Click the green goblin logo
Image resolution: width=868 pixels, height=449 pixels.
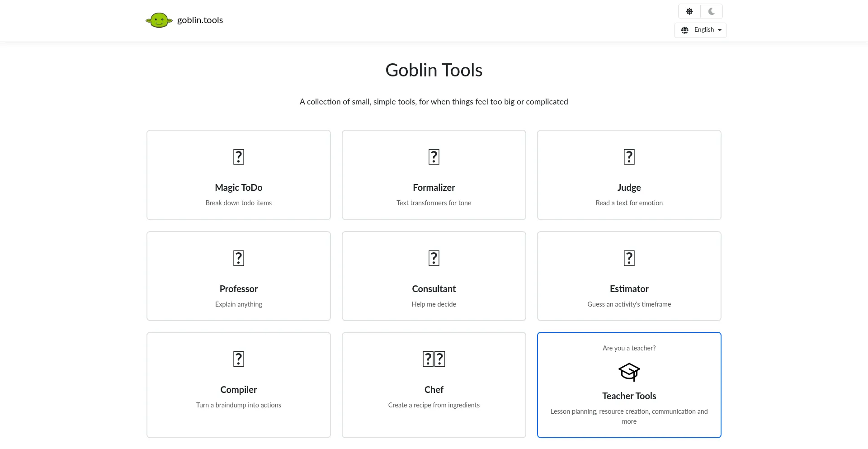pyautogui.click(x=159, y=20)
